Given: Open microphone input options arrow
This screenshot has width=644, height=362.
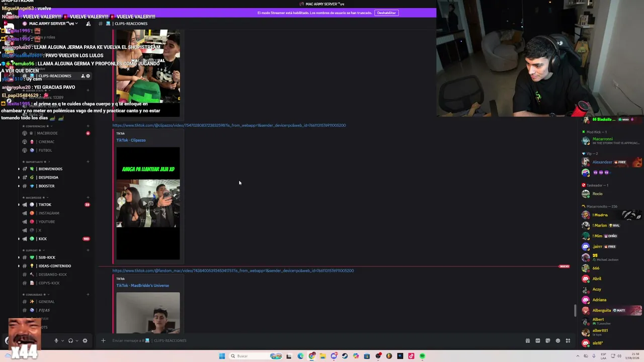Looking at the screenshot, I should 62,340.
